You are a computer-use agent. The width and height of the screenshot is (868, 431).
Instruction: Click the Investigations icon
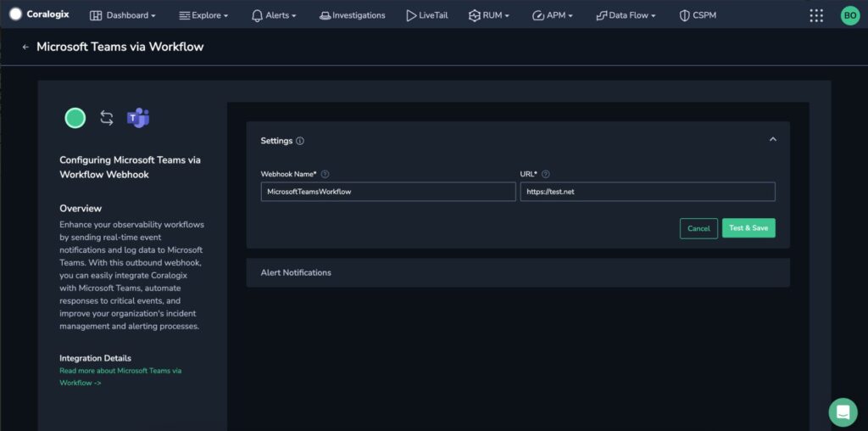(325, 15)
